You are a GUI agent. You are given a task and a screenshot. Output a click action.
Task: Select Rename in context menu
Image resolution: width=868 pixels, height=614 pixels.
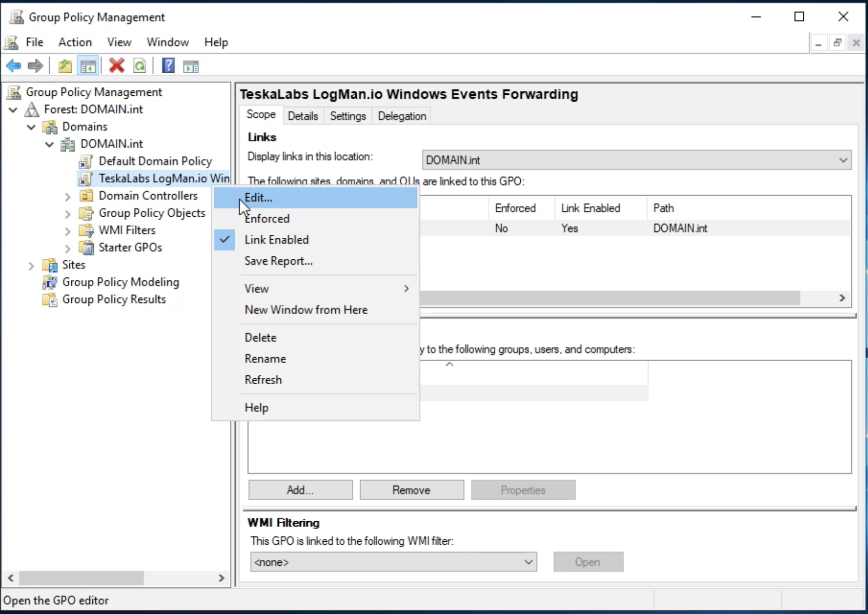pos(316,359)
